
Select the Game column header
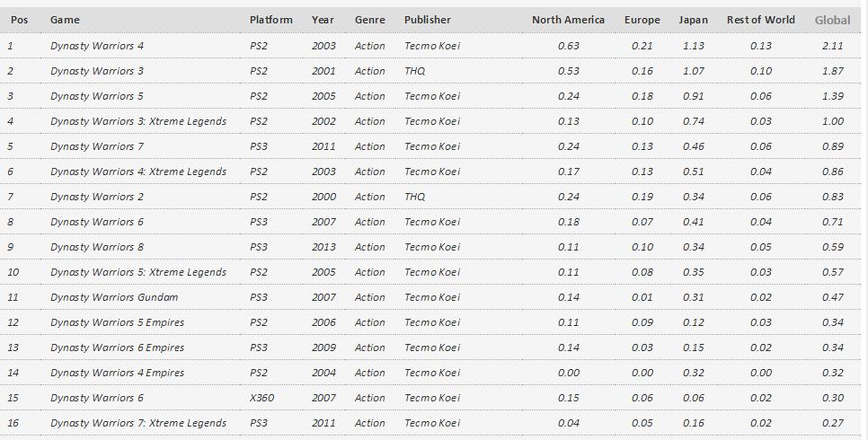[x=65, y=20]
